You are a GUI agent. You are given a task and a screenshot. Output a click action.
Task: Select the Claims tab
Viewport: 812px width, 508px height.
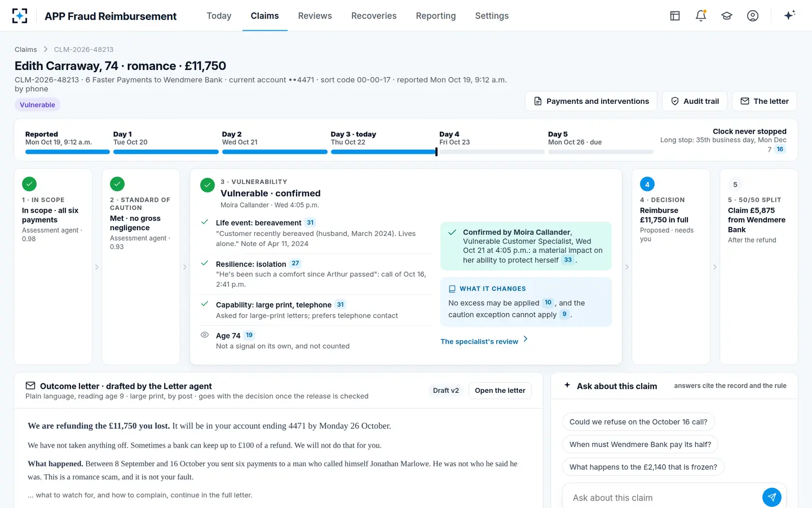point(264,16)
